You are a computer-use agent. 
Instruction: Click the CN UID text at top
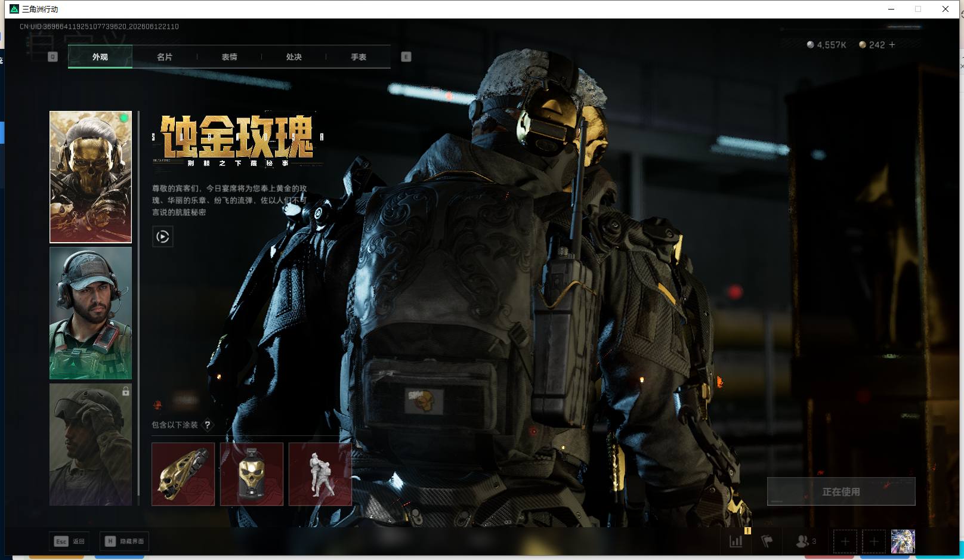tap(99, 26)
